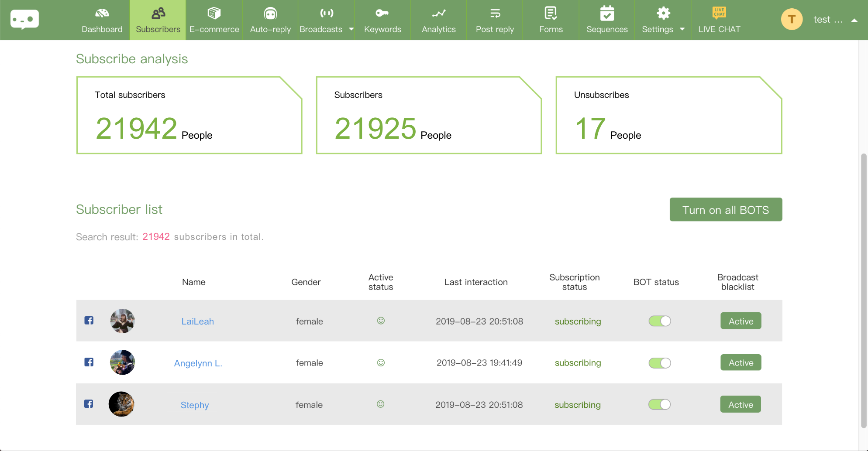Go to Post reply tab
Viewport: 868px width, 451px height.
tap(495, 20)
